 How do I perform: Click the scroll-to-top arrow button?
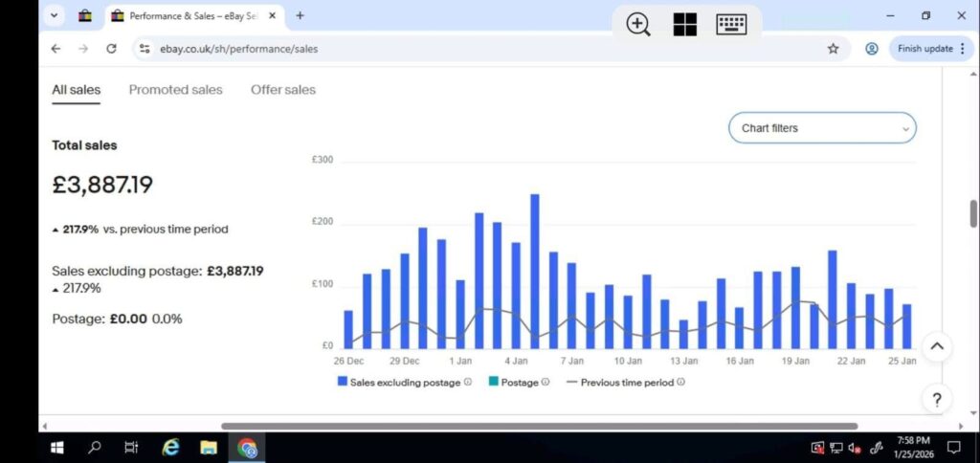tap(937, 346)
